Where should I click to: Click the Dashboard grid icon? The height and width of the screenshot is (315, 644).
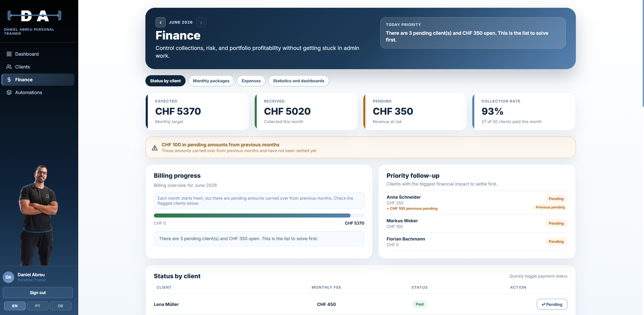[x=9, y=54]
